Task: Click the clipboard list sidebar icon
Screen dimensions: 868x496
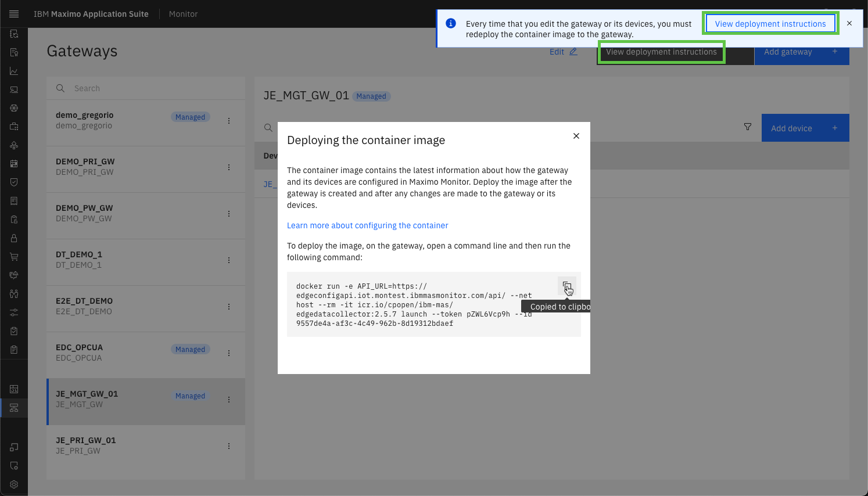Action: (x=14, y=350)
